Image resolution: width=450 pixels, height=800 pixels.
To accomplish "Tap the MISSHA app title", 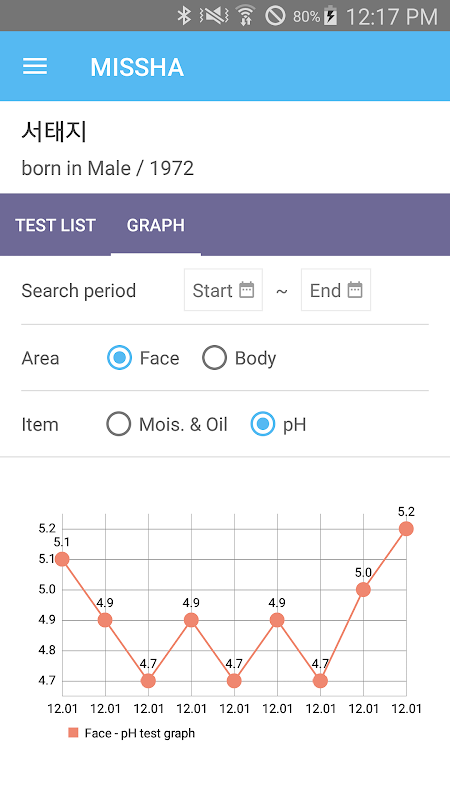I will 137,67.
